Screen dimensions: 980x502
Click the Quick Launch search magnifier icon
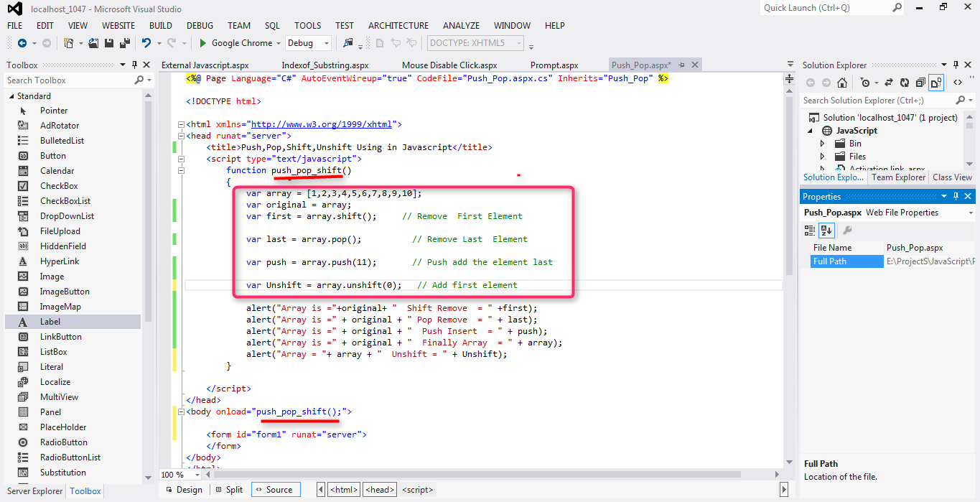(897, 8)
